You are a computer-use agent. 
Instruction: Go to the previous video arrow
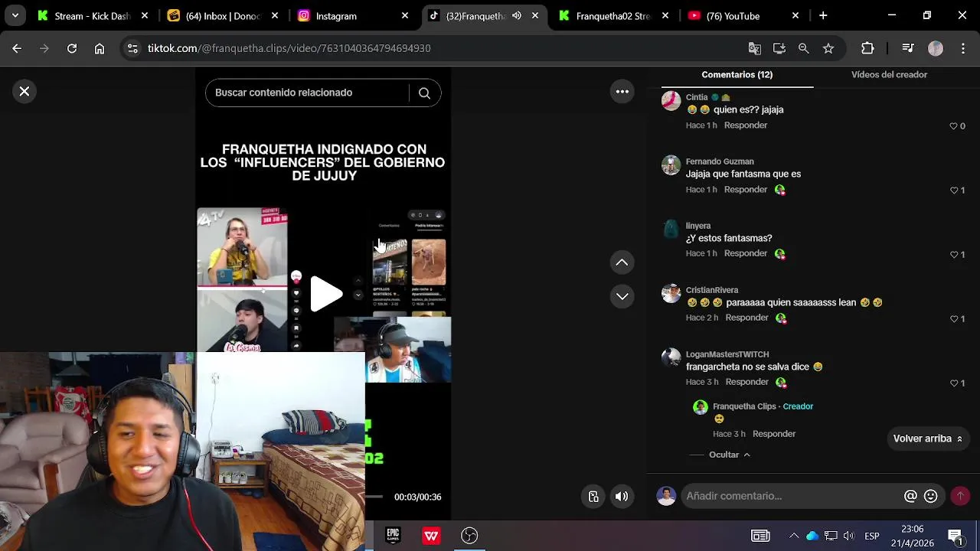(622, 262)
